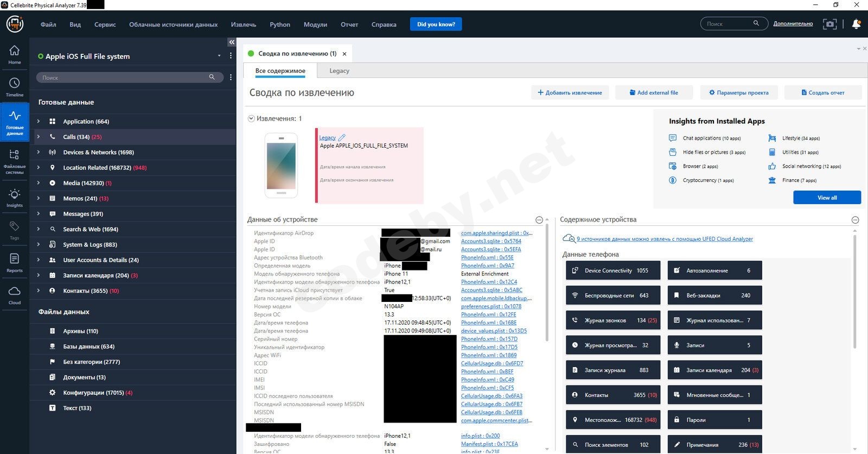Screen dimensions: 868x454
Task: Click the UFED Cloud Analyzer cloud icon
Action: pyautogui.click(x=569, y=238)
